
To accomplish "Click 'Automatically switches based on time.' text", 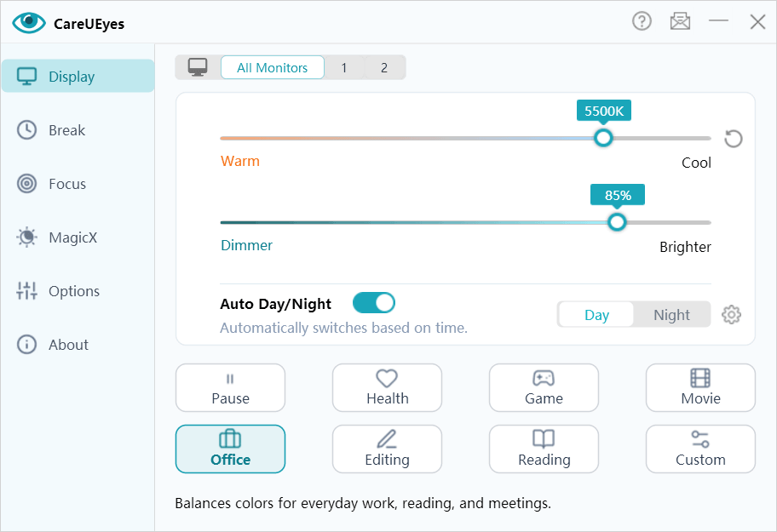I will pyautogui.click(x=343, y=328).
